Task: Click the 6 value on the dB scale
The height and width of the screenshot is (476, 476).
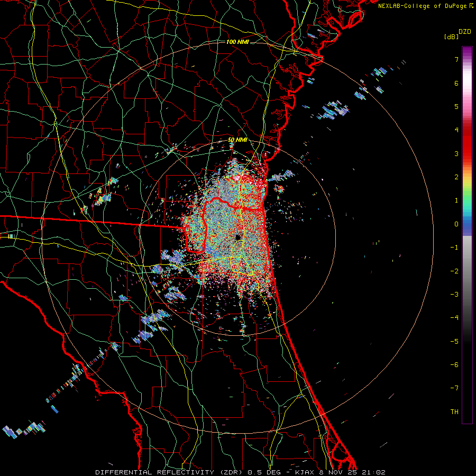Action: (456, 83)
